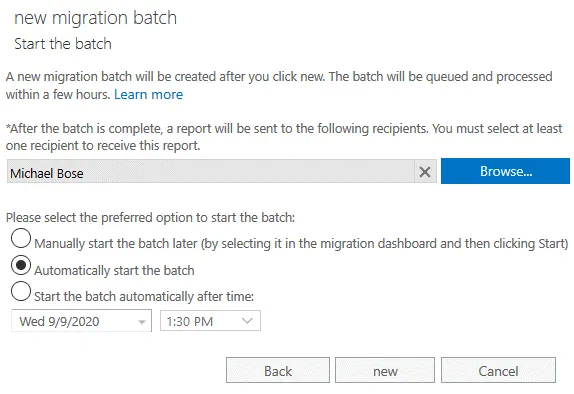Click the Start the batch automatically after time label
The image size is (574, 394).
click(144, 296)
